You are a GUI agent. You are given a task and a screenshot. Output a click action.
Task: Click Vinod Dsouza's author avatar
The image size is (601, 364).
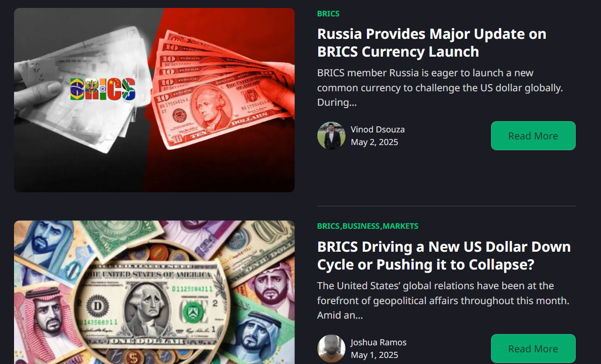(x=331, y=136)
